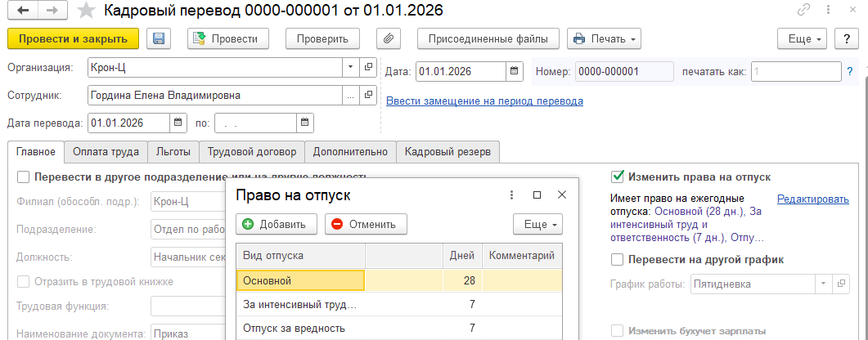Enable Перевести на другой график checkbox
868x340 pixels.
[x=618, y=260]
